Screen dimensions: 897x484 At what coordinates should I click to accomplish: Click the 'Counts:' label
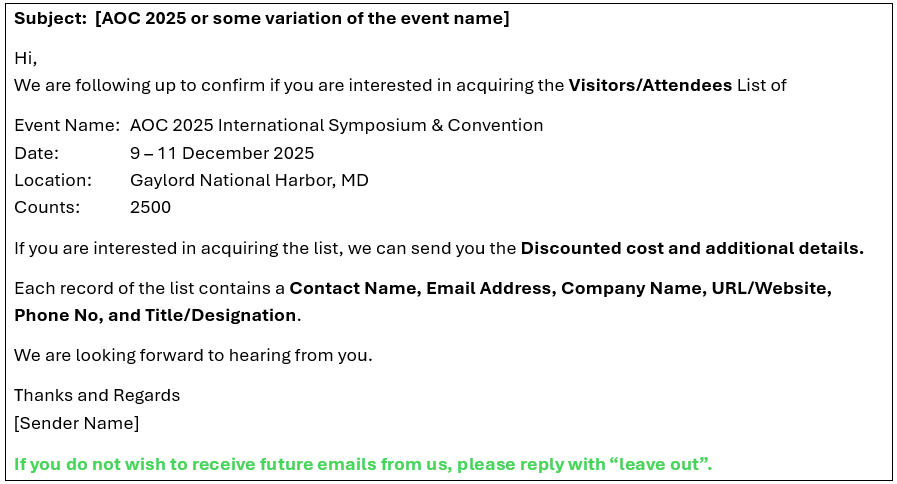point(47,207)
